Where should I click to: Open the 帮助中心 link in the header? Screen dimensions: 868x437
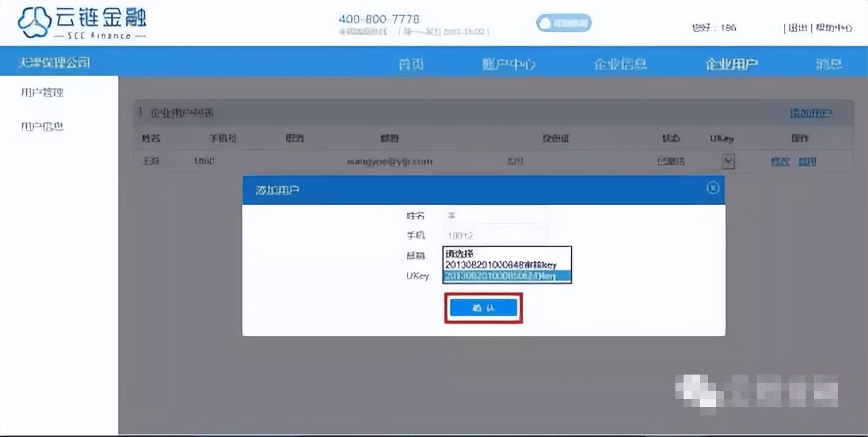pos(833,28)
